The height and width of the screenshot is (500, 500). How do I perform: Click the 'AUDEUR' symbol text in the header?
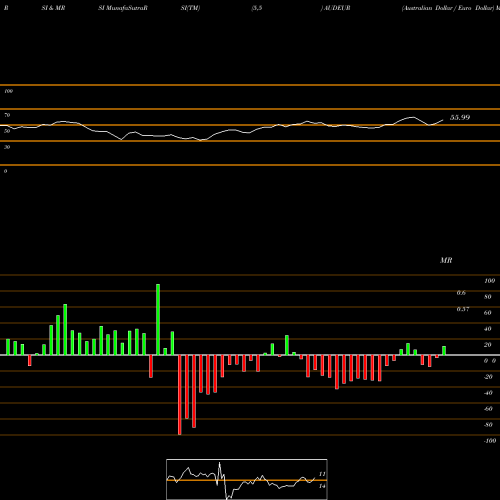(337, 8)
